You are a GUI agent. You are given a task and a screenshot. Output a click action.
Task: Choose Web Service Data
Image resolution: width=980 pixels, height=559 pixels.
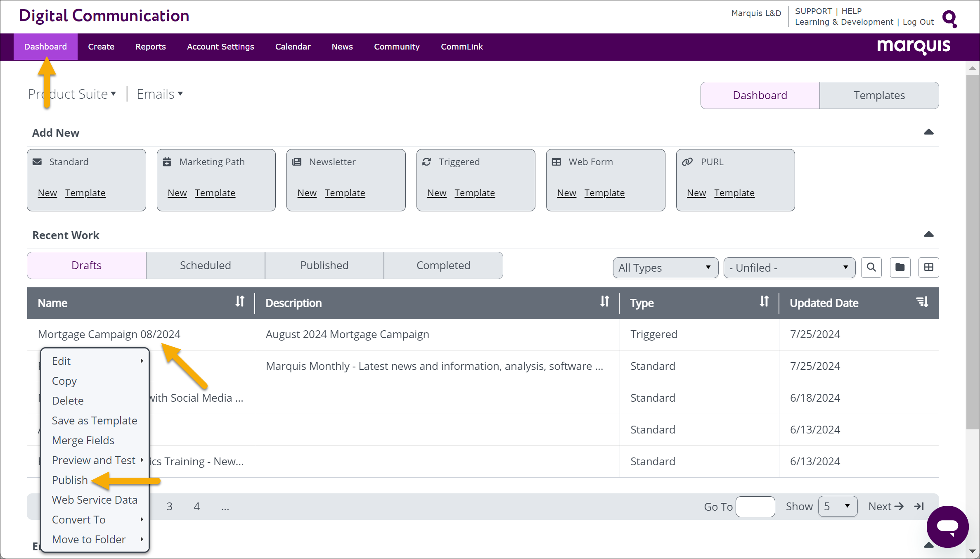[95, 500]
